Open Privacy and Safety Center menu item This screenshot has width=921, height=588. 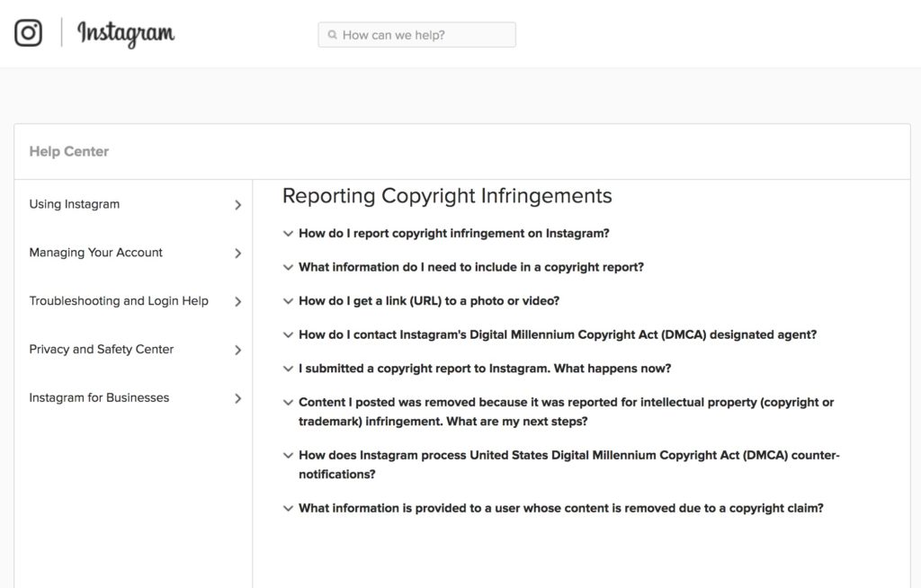point(135,350)
